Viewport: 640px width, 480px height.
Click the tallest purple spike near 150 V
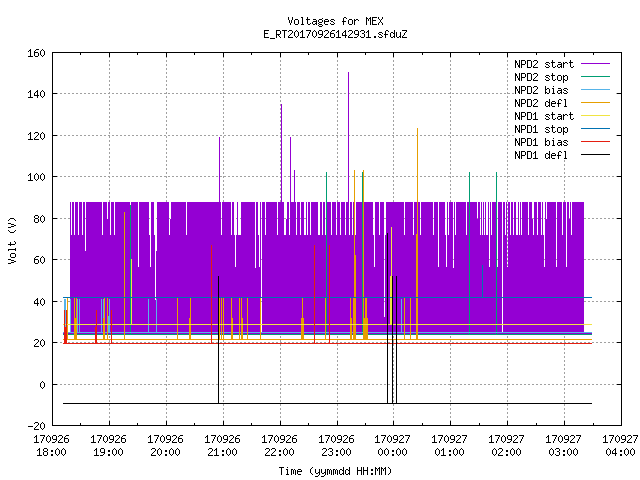coord(348,137)
